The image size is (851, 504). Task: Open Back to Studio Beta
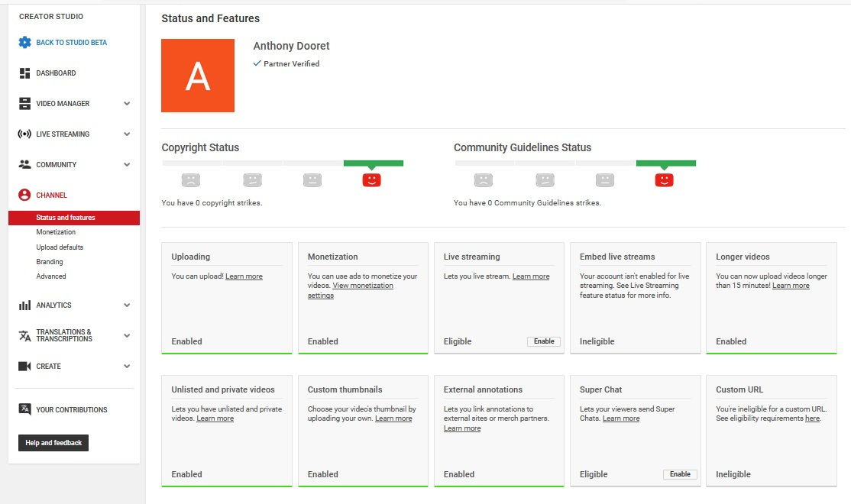tap(72, 42)
